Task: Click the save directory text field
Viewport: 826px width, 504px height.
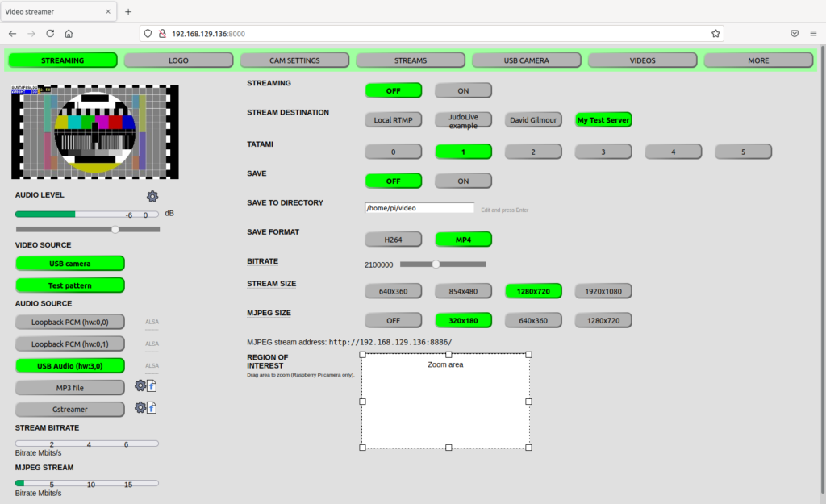Action: coord(419,208)
